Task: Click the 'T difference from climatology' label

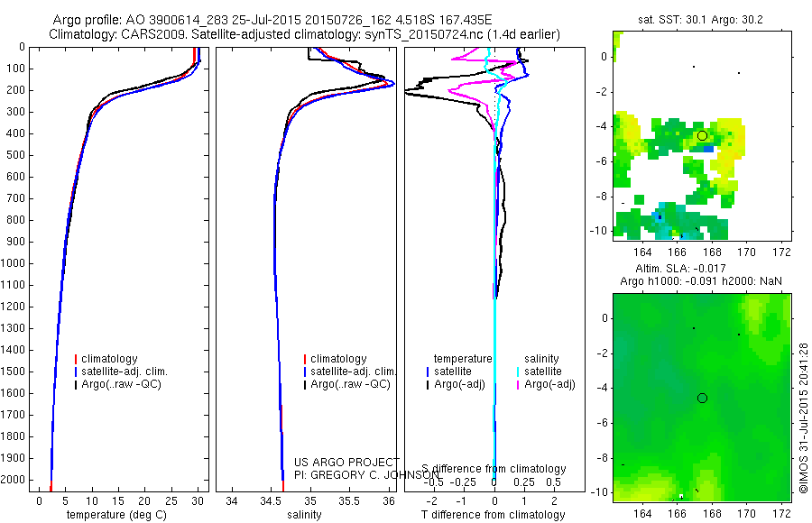Action: point(493,515)
